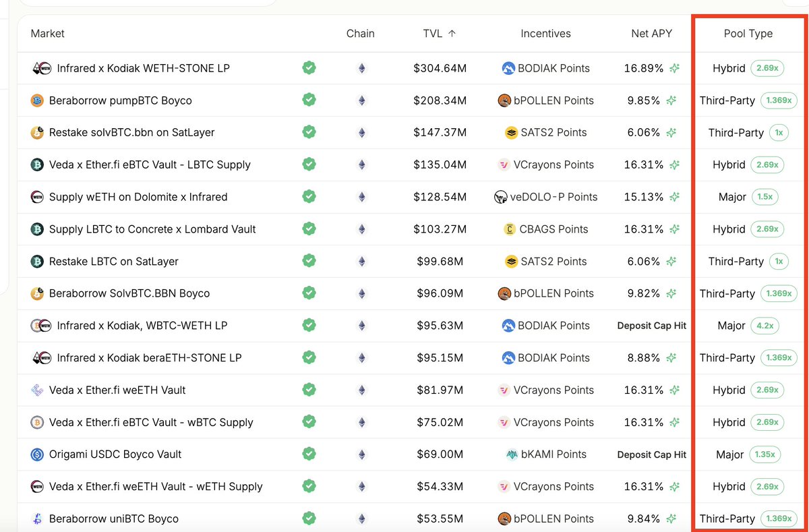The image size is (809, 532).
Task: Click the sparkle icon next to 15.13% APY
Action: pyautogui.click(x=673, y=197)
